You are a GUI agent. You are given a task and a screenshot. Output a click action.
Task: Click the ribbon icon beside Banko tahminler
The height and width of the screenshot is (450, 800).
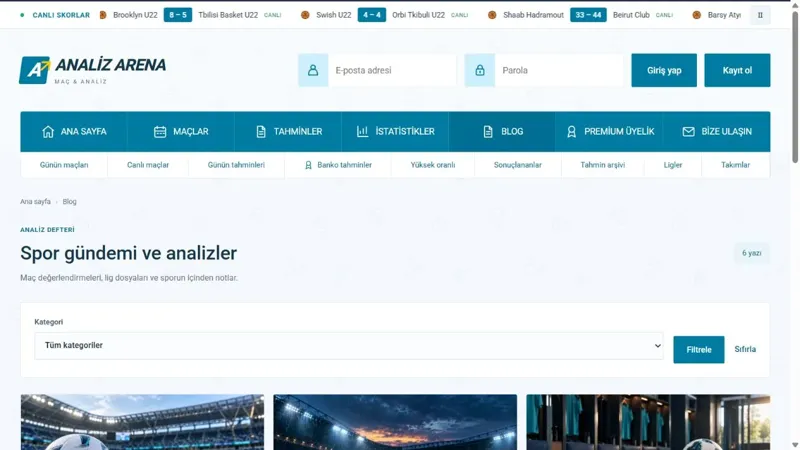pos(308,165)
